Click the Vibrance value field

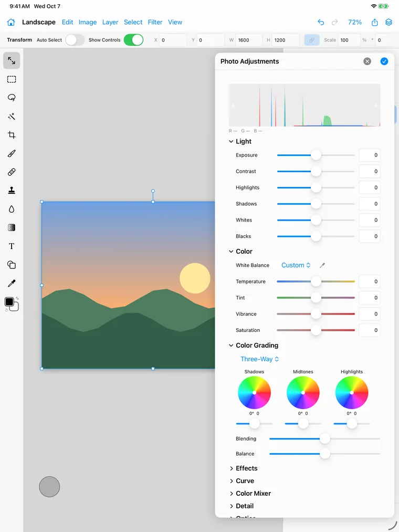pos(370,314)
